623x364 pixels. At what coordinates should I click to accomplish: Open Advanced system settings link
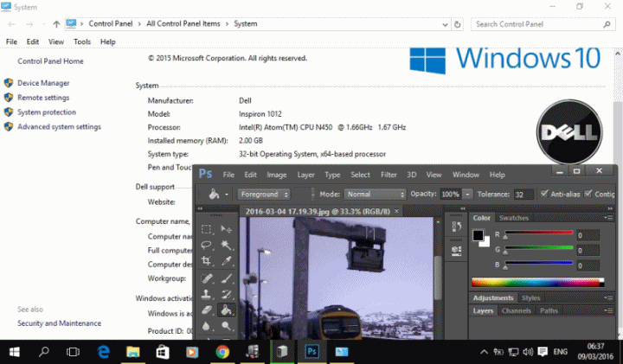pos(59,127)
